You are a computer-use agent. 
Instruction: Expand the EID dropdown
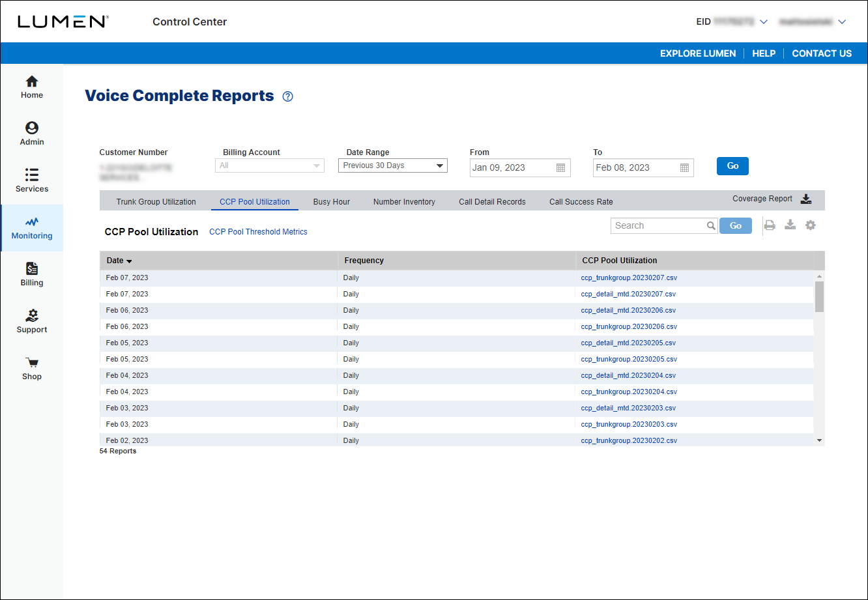pos(764,22)
